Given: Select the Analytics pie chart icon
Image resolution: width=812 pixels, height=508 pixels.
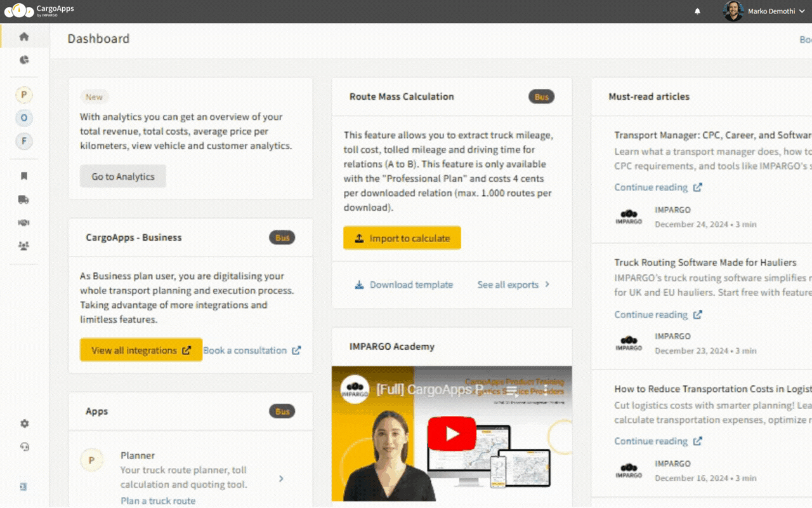Looking at the screenshot, I should click(x=24, y=59).
